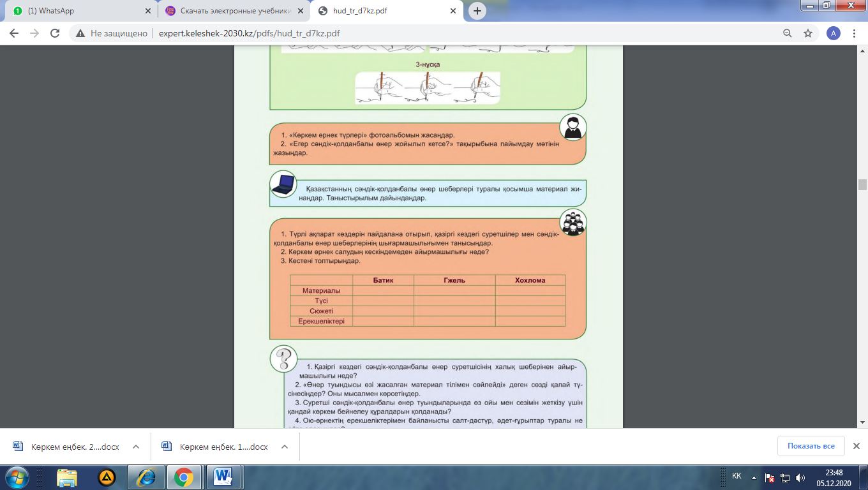
Task: Click the 'Ерекшеліктері' table row label
Action: [321, 321]
